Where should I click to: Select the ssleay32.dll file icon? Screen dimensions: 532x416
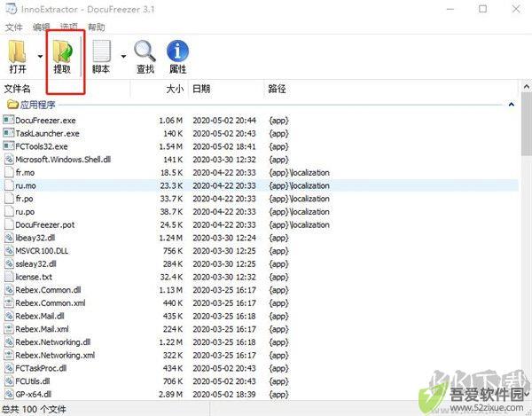coord(9,263)
